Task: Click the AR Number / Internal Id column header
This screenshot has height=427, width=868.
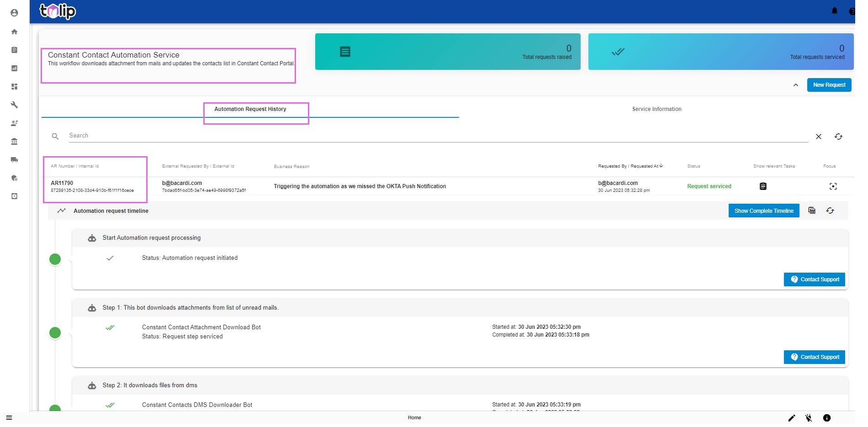Action: point(74,166)
